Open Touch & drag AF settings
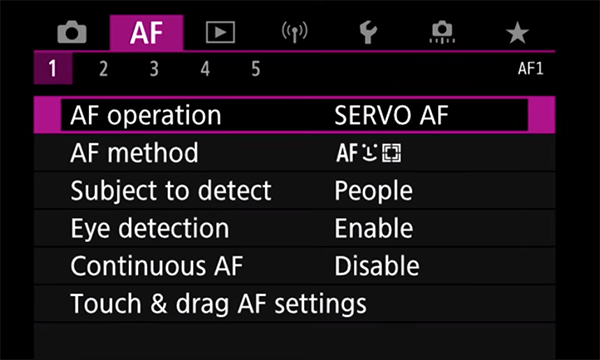 pos(294,304)
